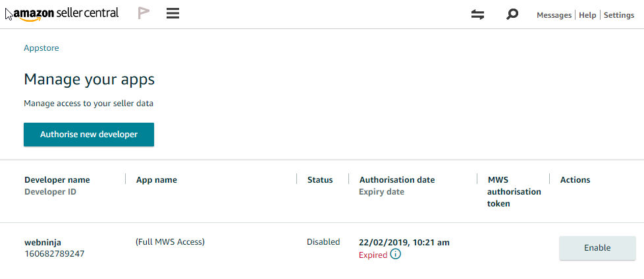Enable the webninja app
Viewport: 644px width, 279px height.
[x=597, y=248]
